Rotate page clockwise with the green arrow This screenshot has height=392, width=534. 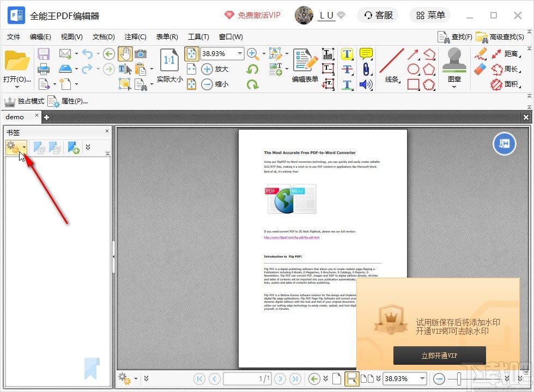[252, 84]
